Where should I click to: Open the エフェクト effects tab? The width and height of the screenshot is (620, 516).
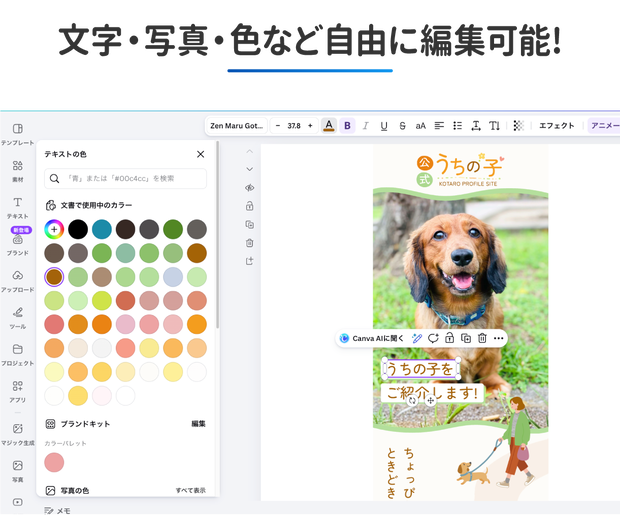[556, 126]
